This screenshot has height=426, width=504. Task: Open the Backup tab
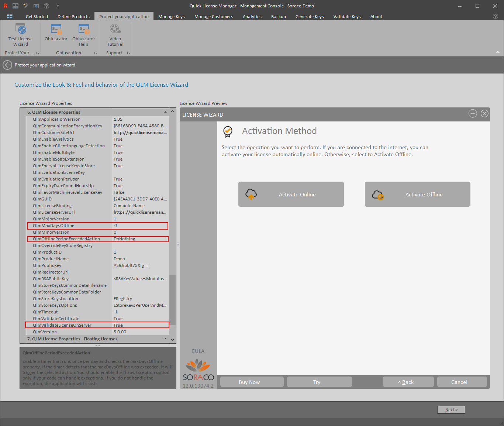(279, 17)
